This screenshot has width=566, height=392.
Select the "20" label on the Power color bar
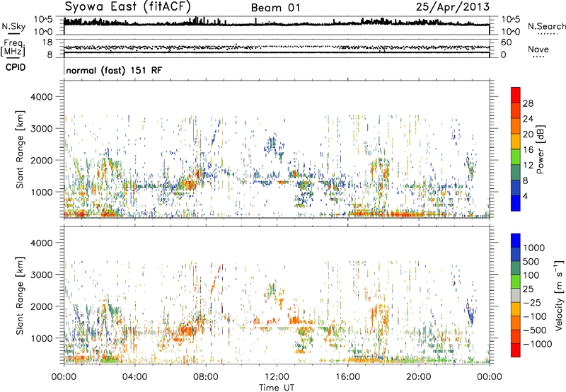point(528,134)
